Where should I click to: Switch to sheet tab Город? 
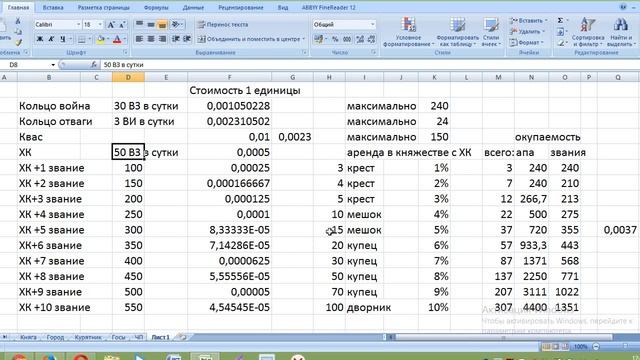[55, 337]
